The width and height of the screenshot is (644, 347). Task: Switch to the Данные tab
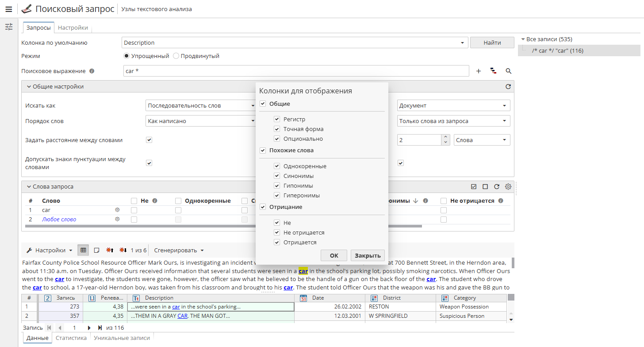click(37, 338)
